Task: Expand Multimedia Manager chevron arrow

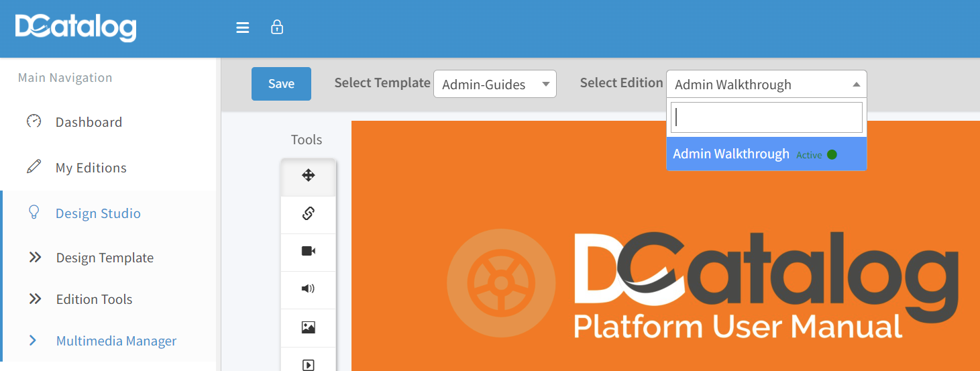Action: coord(33,341)
